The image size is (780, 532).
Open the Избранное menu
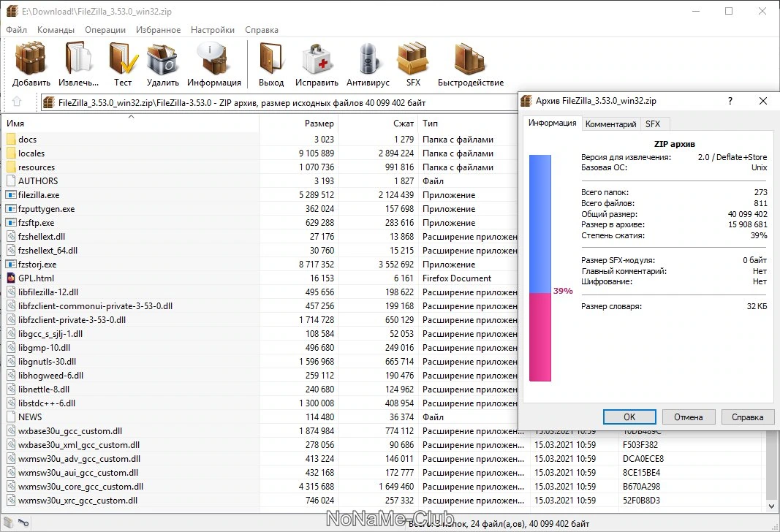click(x=158, y=30)
